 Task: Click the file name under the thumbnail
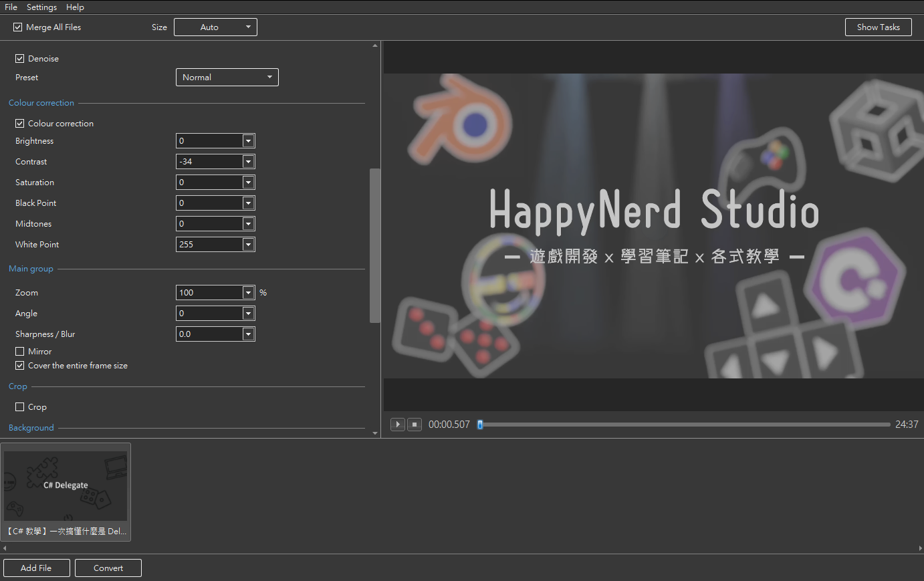(66, 532)
